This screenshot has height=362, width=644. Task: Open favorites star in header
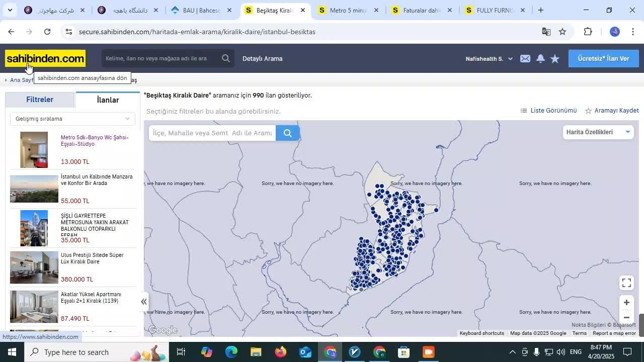(x=555, y=59)
